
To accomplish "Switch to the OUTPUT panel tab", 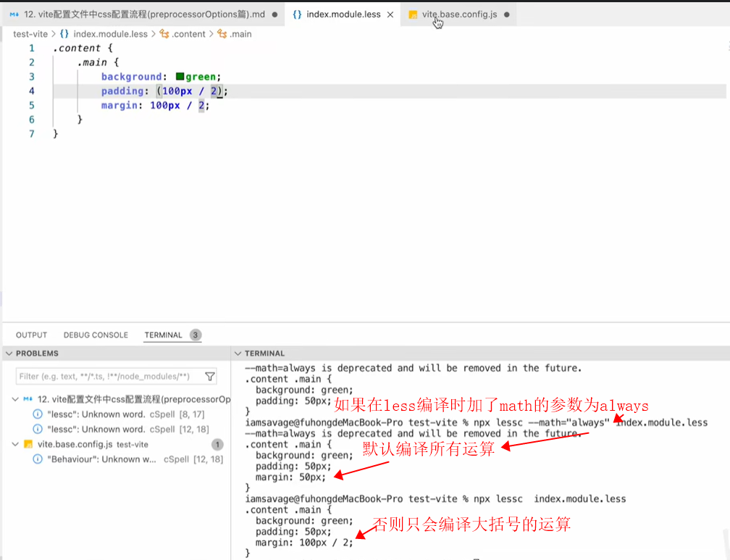I will pyautogui.click(x=31, y=335).
